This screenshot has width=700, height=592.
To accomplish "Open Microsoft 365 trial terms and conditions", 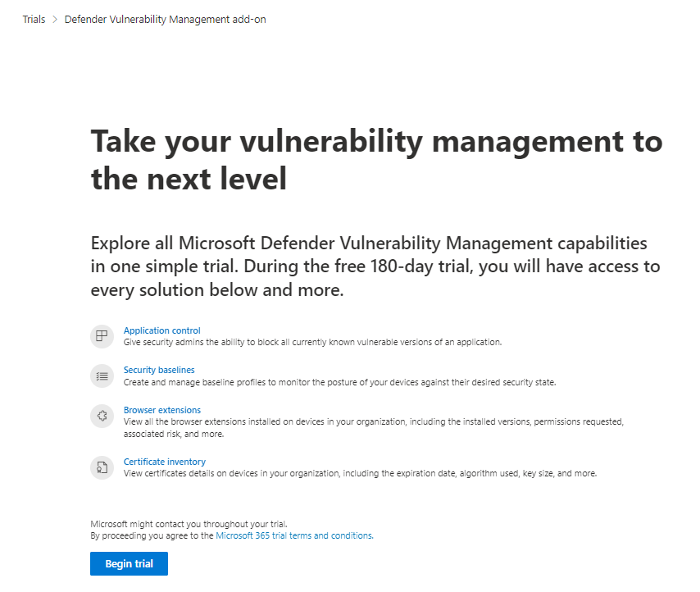I will [293, 535].
